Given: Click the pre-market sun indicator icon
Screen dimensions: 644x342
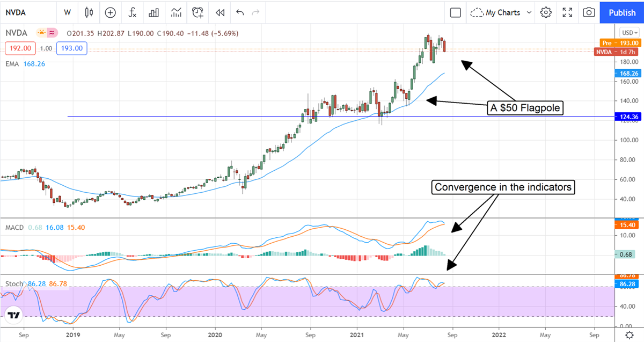Looking at the screenshot, I should click(x=40, y=33).
